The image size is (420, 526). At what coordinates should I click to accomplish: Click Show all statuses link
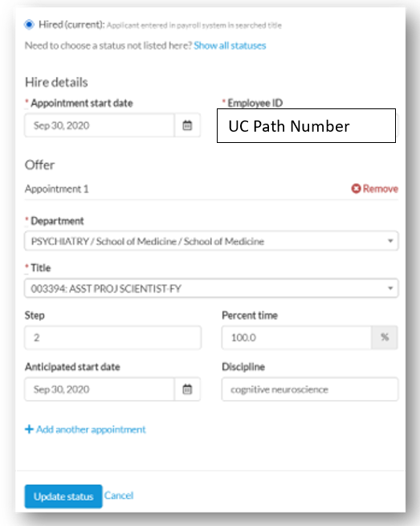click(230, 45)
